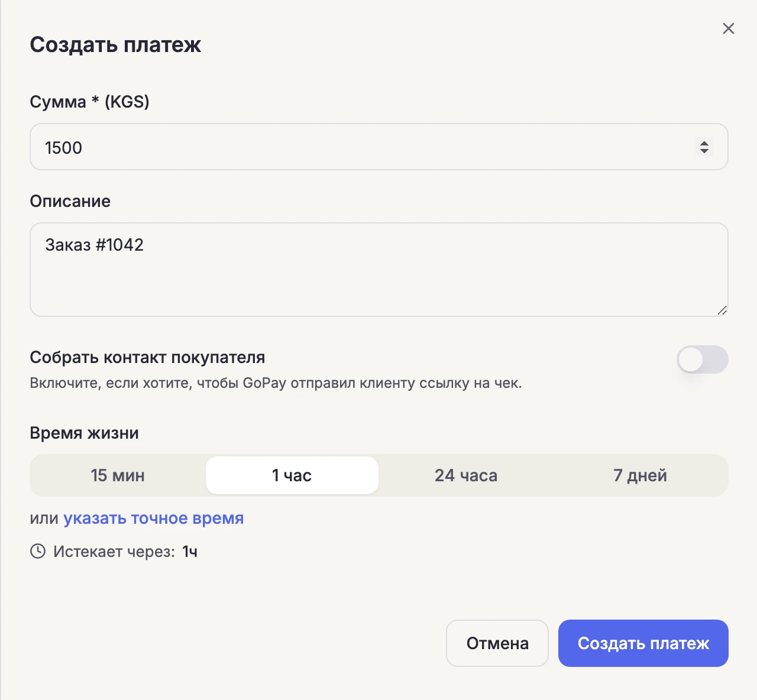Click the Создать платеж dialog title
This screenshot has height=700, width=757.
115,45
